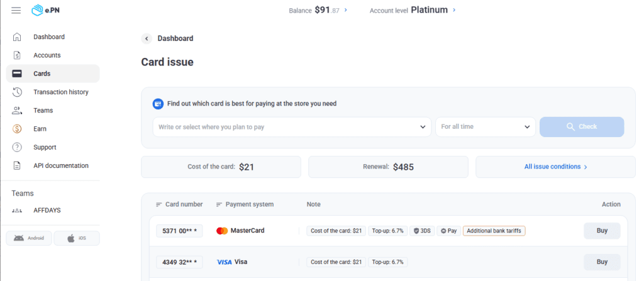The image size is (644, 281).
Task: Click the Accounts icon in sidebar
Action: pyautogui.click(x=18, y=55)
